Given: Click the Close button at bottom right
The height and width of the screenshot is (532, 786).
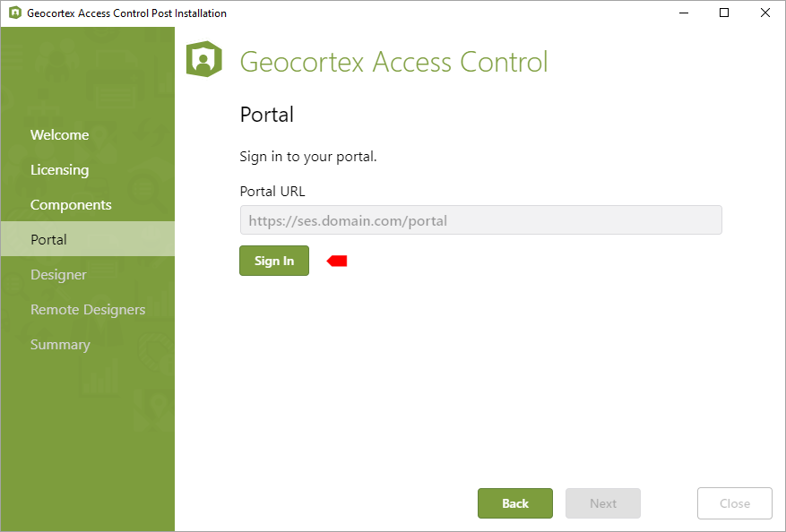Looking at the screenshot, I should pyautogui.click(x=734, y=503).
